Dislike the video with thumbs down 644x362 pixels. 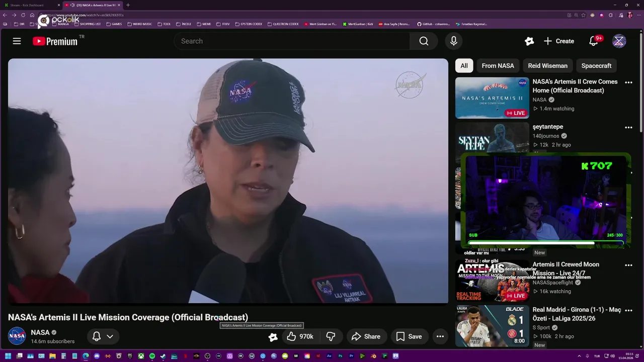(331, 336)
